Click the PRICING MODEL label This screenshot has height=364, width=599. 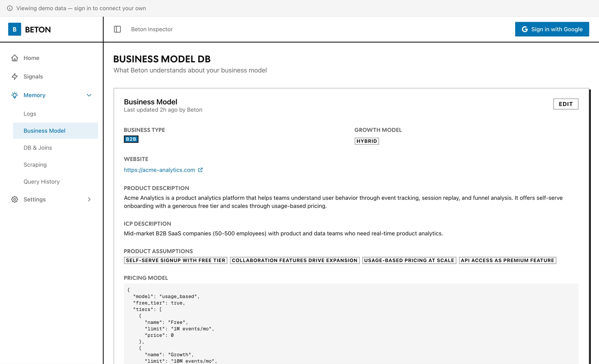pos(146,278)
